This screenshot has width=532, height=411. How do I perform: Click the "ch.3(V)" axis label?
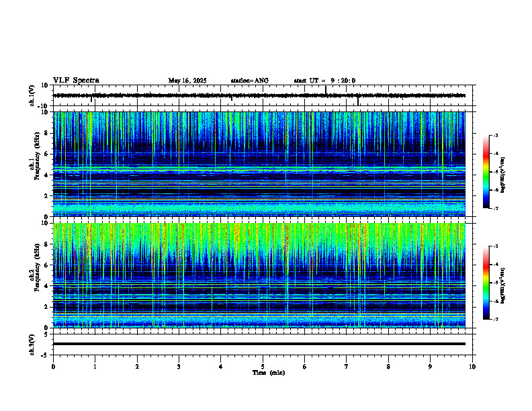point(32,345)
